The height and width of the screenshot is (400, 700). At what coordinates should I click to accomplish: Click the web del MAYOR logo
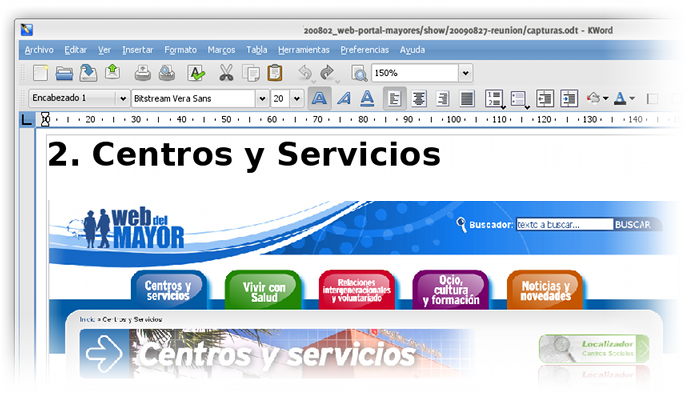pos(126,228)
